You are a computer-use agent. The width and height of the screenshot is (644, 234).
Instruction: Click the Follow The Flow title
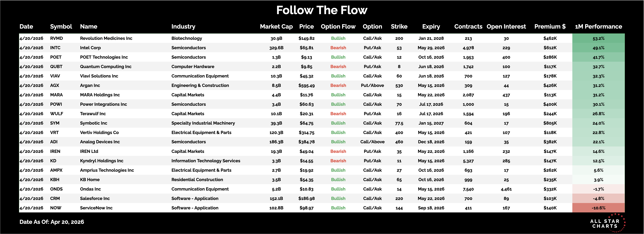coord(322,10)
